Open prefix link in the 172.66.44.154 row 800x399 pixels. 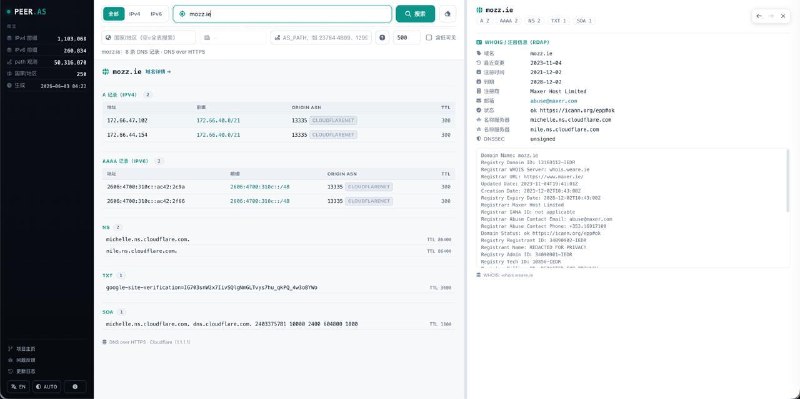218,135
